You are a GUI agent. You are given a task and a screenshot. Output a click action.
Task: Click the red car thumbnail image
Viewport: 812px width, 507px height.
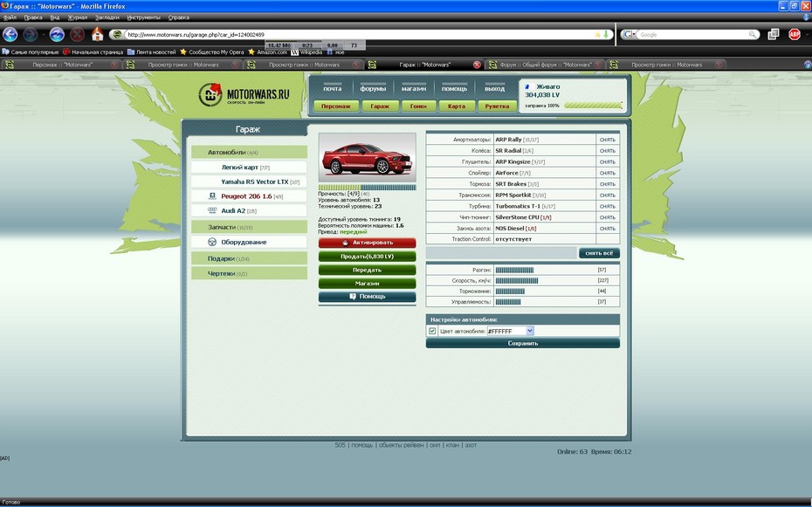coord(368,157)
